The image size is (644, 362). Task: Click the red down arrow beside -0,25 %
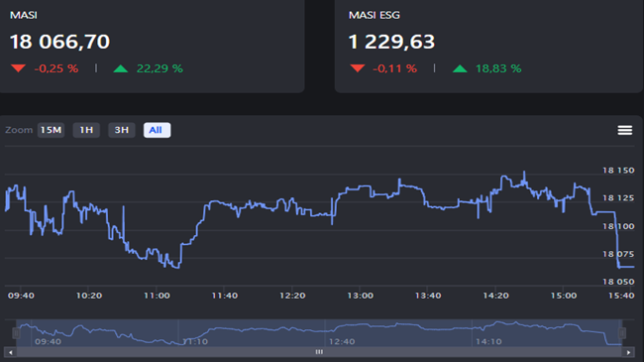(18, 68)
